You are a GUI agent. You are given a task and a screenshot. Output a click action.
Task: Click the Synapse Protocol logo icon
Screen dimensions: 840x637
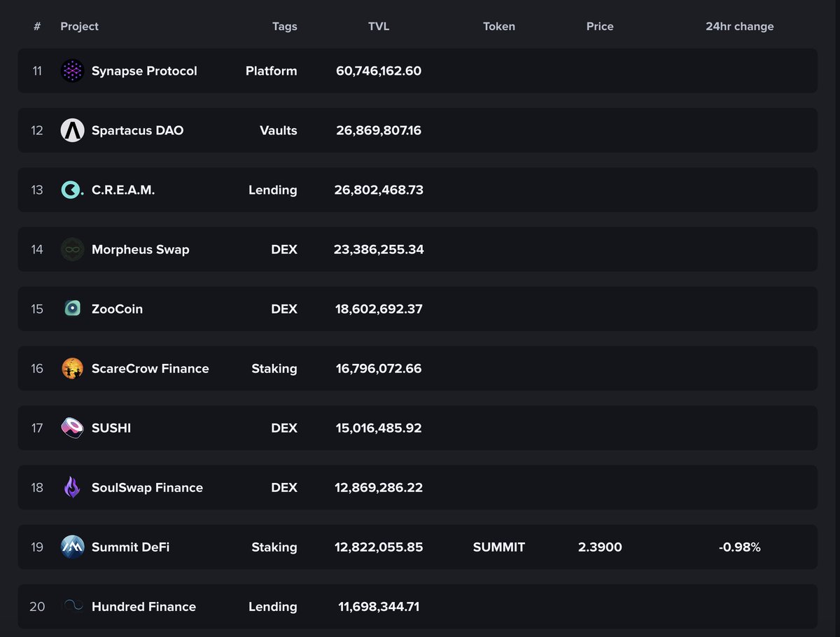pos(72,71)
